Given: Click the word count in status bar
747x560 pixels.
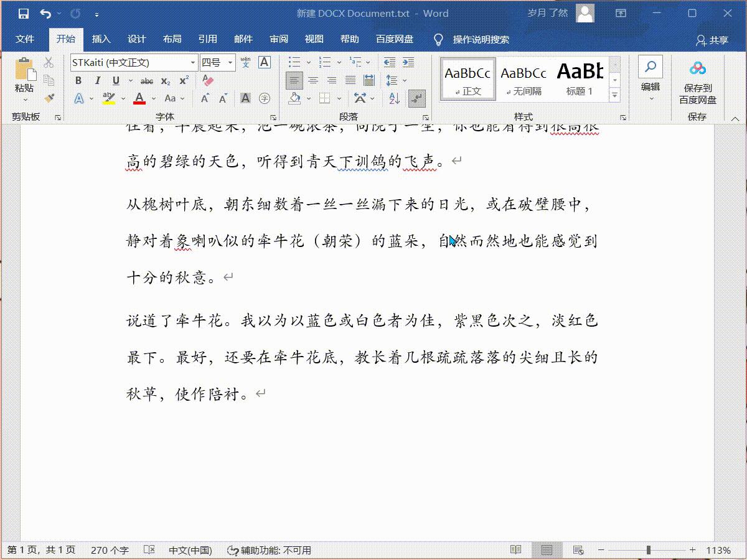Looking at the screenshot, I should [x=110, y=550].
